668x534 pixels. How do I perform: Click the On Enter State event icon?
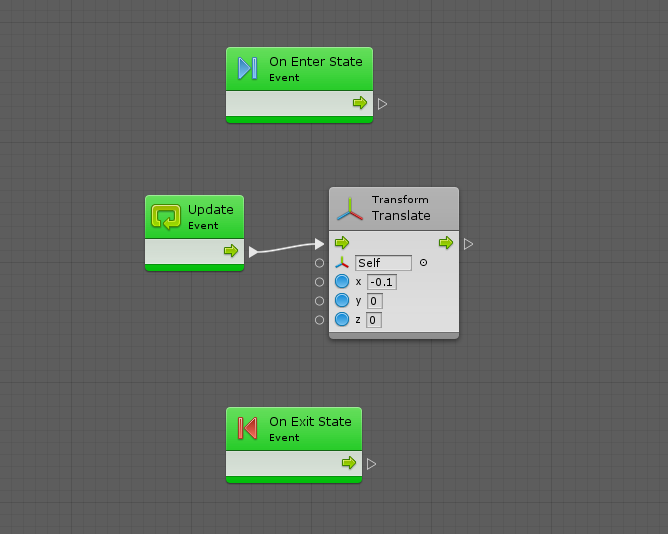[248, 68]
